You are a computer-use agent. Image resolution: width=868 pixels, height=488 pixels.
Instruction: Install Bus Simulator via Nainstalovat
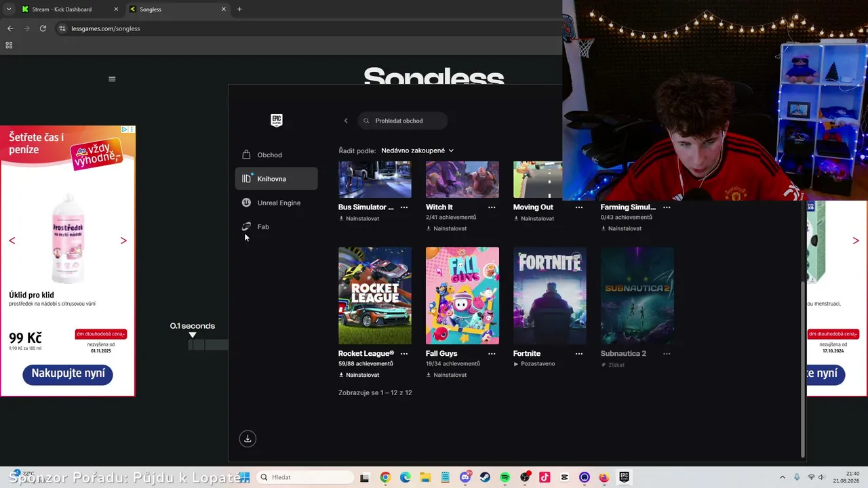click(359, 218)
